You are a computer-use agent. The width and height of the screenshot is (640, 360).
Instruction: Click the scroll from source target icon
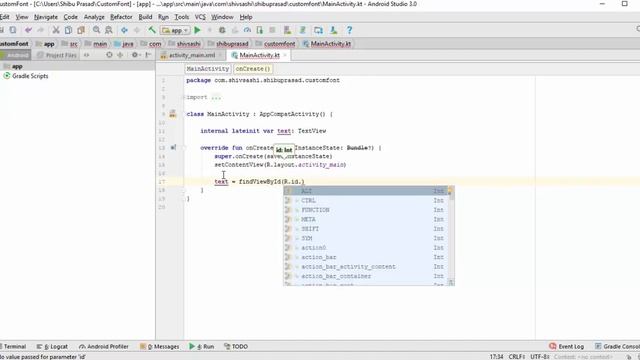tap(109, 55)
